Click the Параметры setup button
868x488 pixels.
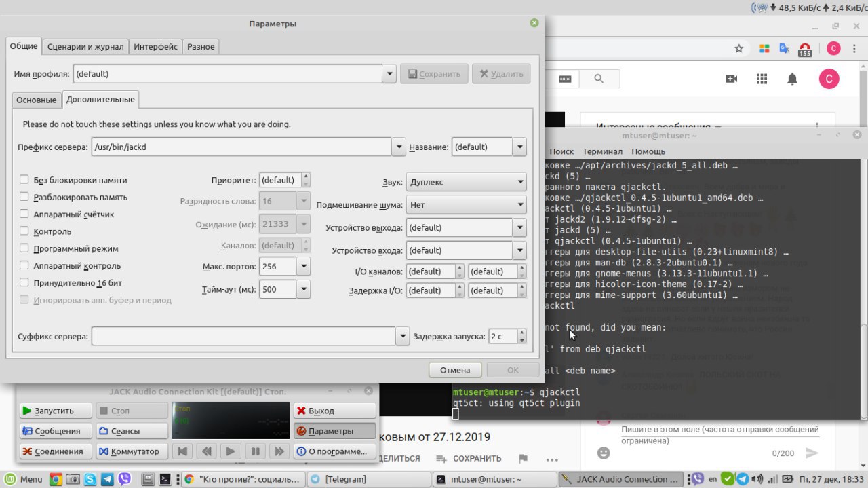[334, 431]
